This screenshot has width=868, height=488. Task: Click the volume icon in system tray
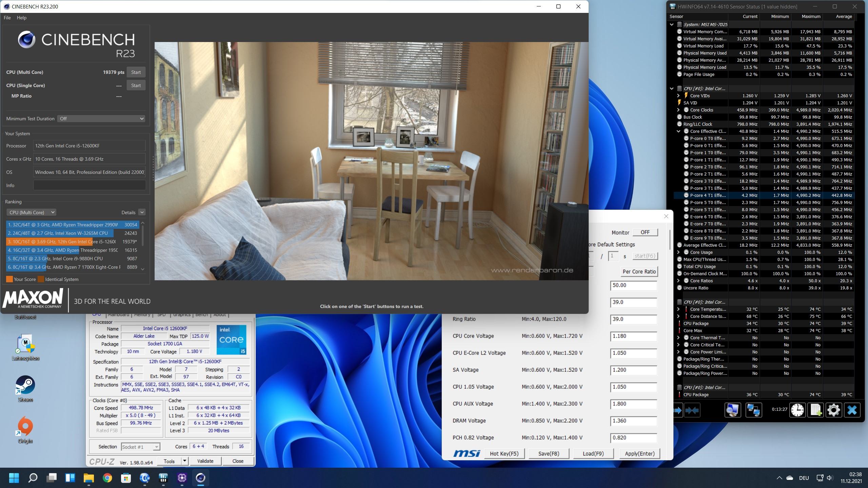[x=830, y=478]
